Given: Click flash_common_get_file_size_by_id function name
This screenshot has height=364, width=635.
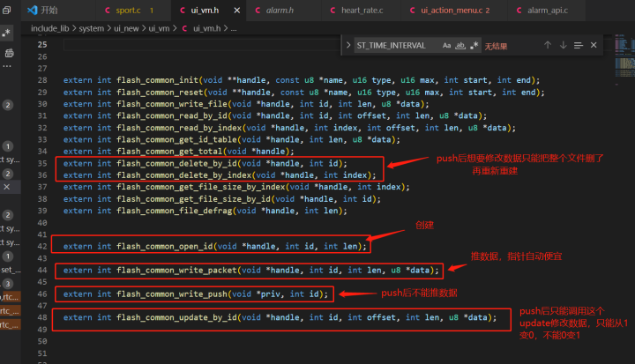Looking at the screenshot, I should click(x=193, y=199).
